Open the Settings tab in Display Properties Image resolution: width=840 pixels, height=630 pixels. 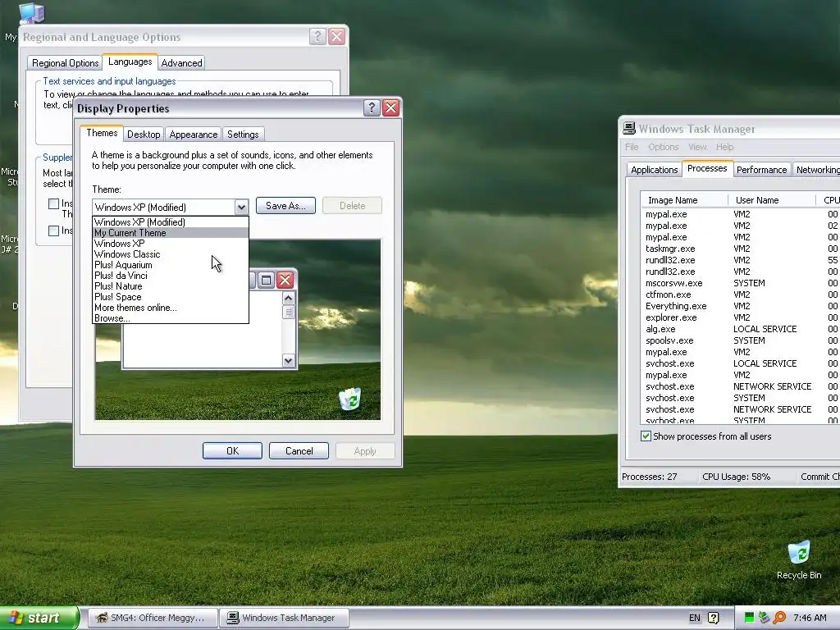243,135
